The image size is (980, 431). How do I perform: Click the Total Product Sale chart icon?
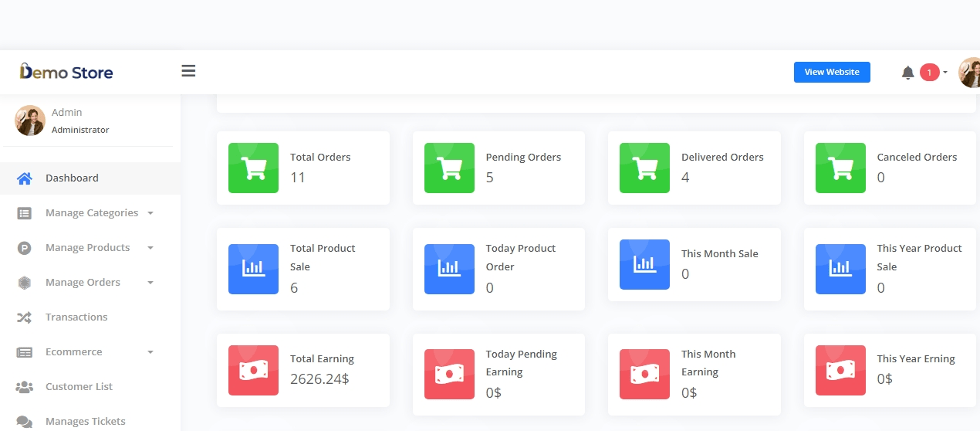tap(253, 269)
